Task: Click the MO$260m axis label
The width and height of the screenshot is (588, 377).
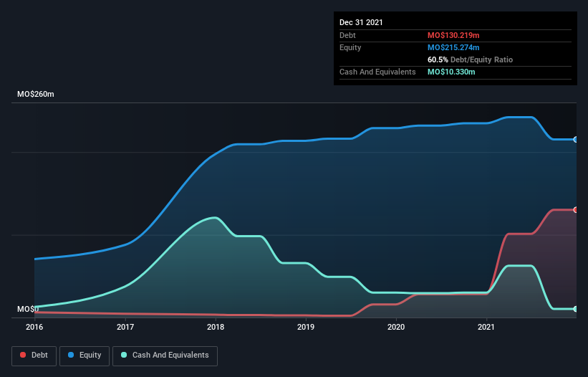Action: pyautogui.click(x=36, y=94)
